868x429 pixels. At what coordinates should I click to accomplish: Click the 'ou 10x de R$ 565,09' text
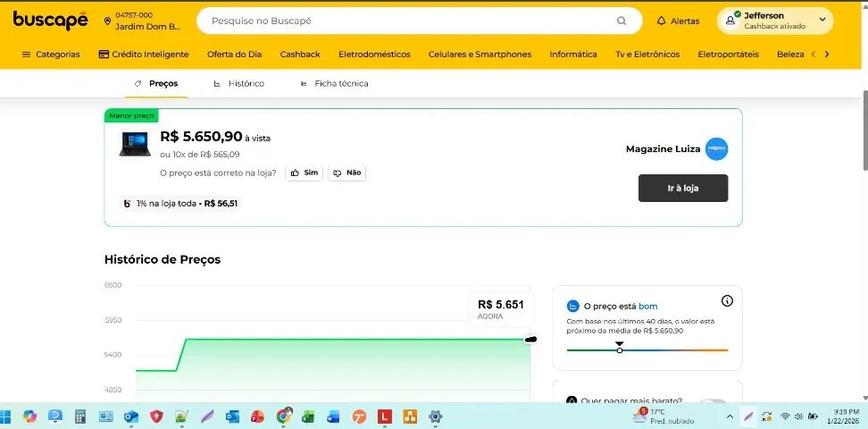(200, 154)
